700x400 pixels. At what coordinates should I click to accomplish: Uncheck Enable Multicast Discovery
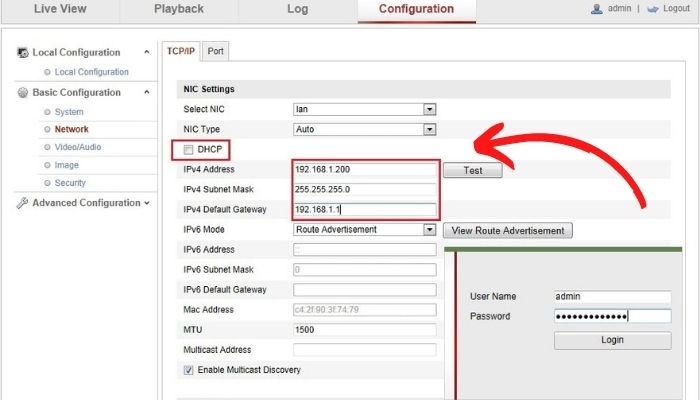coord(188,370)
